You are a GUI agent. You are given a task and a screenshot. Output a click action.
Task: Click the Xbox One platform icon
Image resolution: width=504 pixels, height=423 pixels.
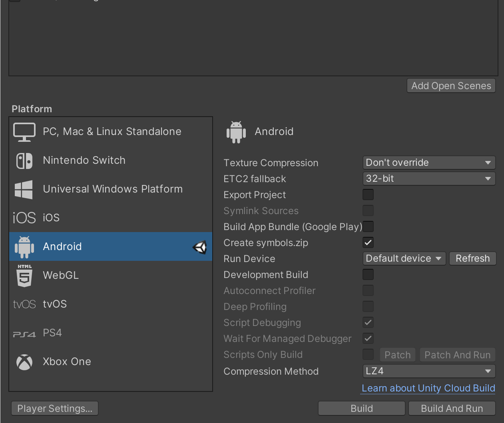(x=24, y=362)
